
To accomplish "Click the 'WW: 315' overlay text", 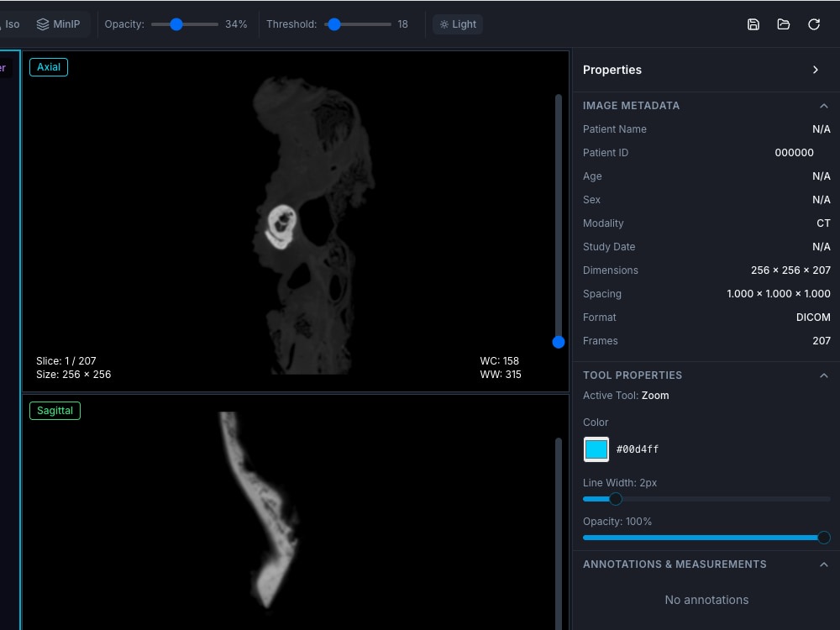I will 501,374.
